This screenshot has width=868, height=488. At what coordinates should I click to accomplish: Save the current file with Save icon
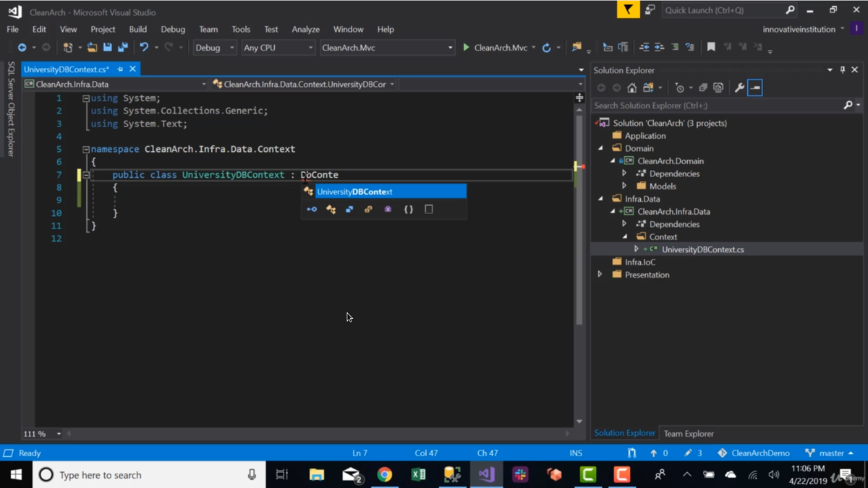[x=107, y=48]
